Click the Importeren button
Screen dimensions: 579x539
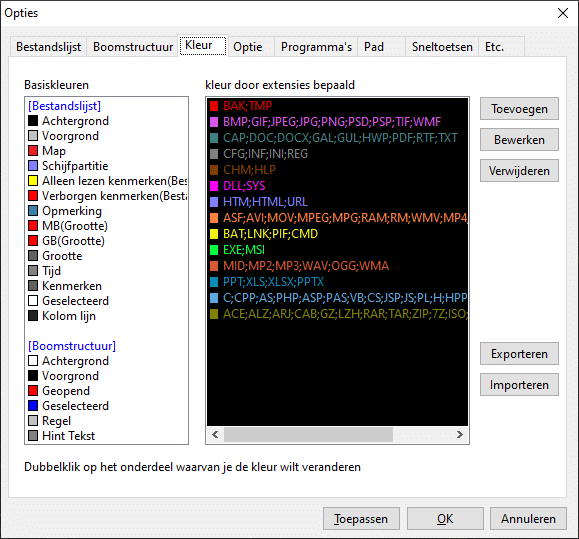click(x=519, y=385)
